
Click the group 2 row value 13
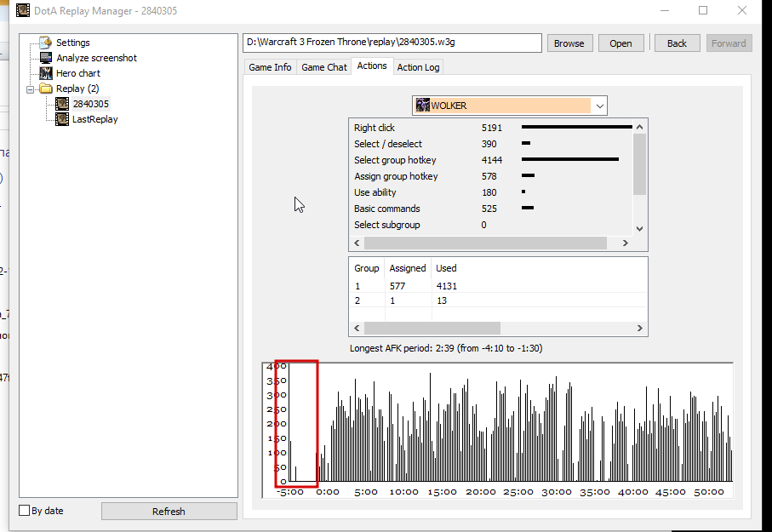[x=442, y=300]
